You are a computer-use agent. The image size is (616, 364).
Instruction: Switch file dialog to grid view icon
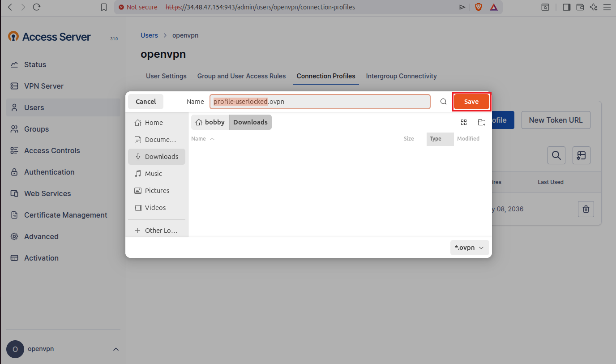[x=464, y=122]
